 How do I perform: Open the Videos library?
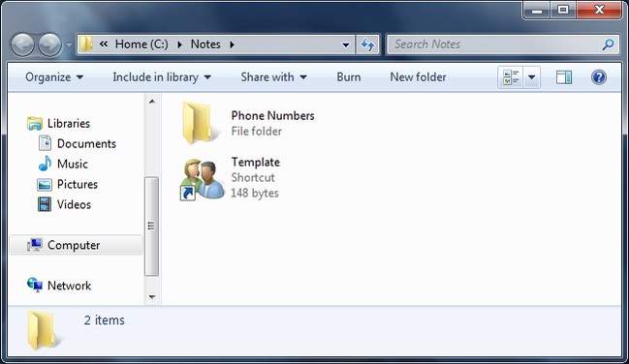[x=74, y=204]
